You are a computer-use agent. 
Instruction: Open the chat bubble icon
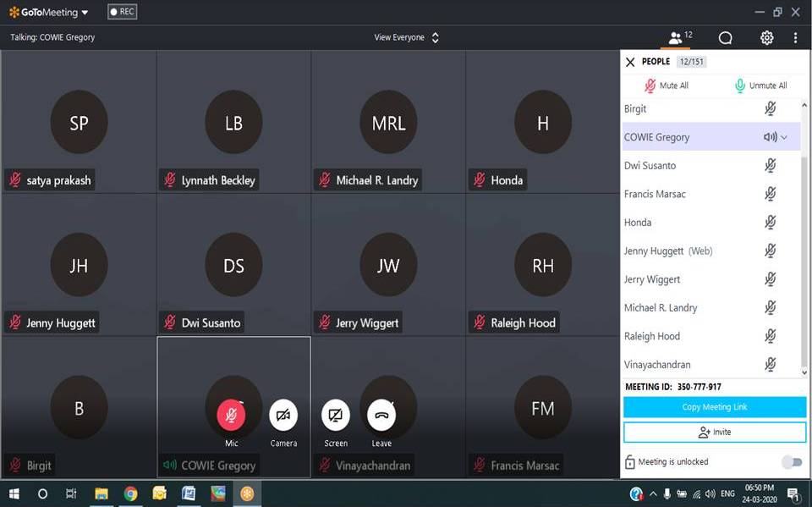tap(725, 37)
